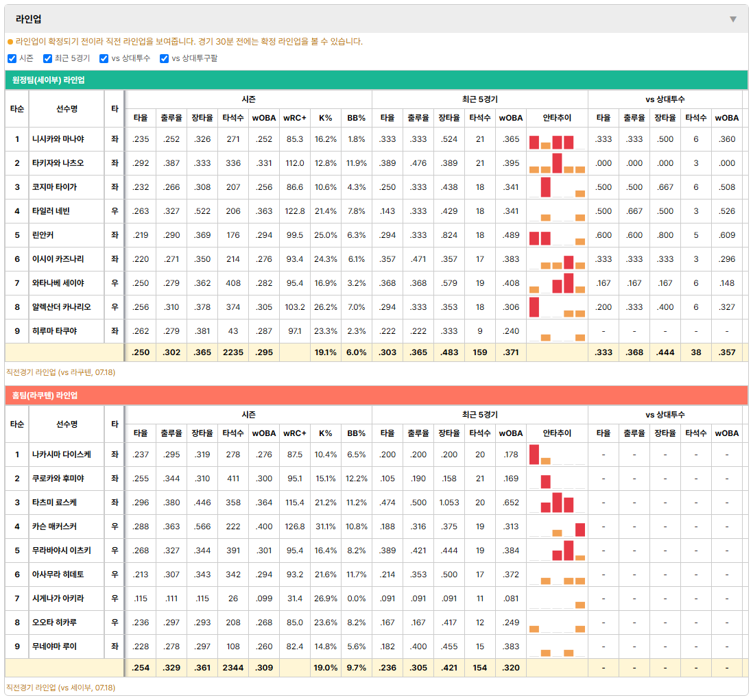The width and height of the screenshot is (753, 700).
Task: Click wRC+ column header in Seibu table
Action: (x=294, y=118)
